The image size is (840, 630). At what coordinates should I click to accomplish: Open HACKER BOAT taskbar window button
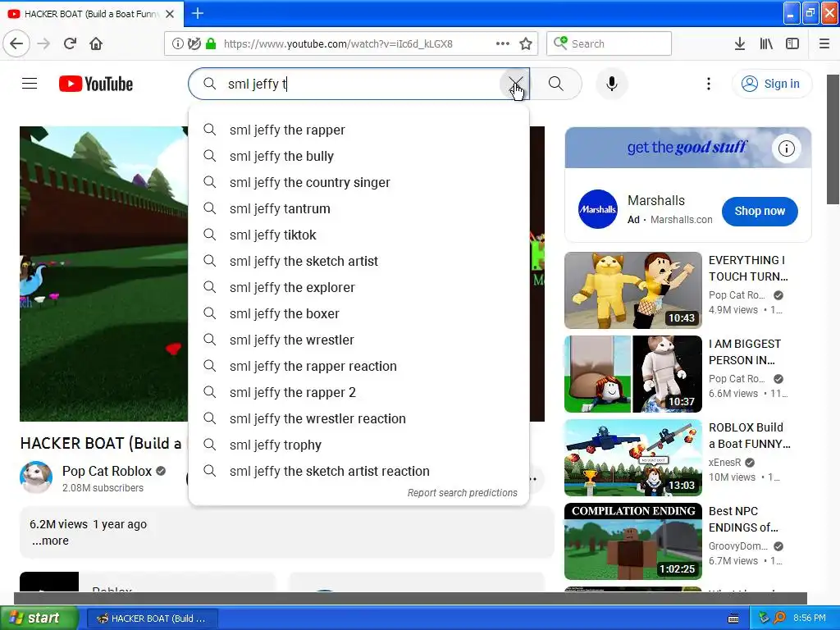point(152,619)
